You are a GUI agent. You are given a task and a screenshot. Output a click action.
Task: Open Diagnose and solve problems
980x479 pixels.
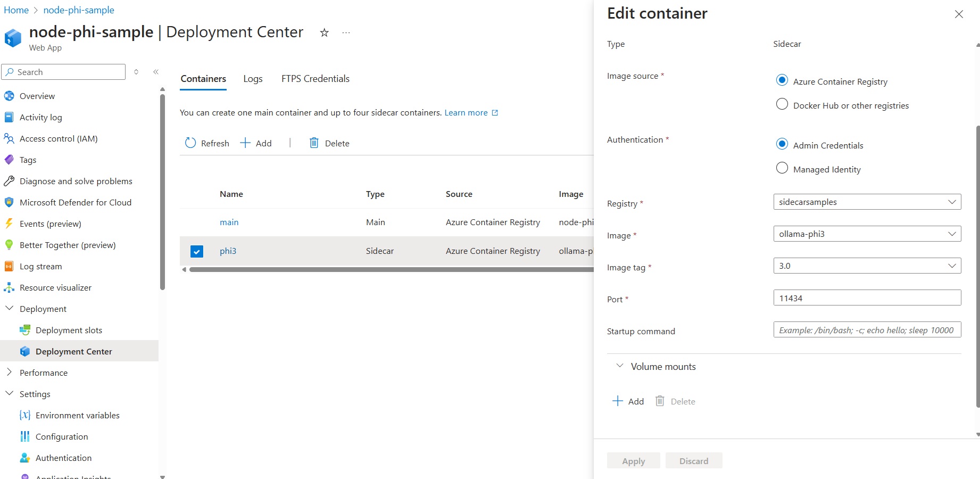pyautogui.click(x=76, y=181)
